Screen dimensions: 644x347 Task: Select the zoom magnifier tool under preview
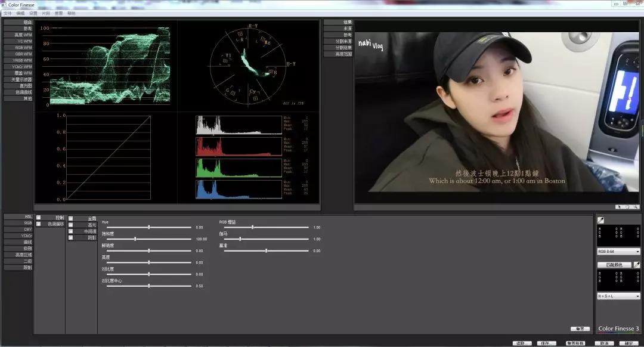pos(636,207)
